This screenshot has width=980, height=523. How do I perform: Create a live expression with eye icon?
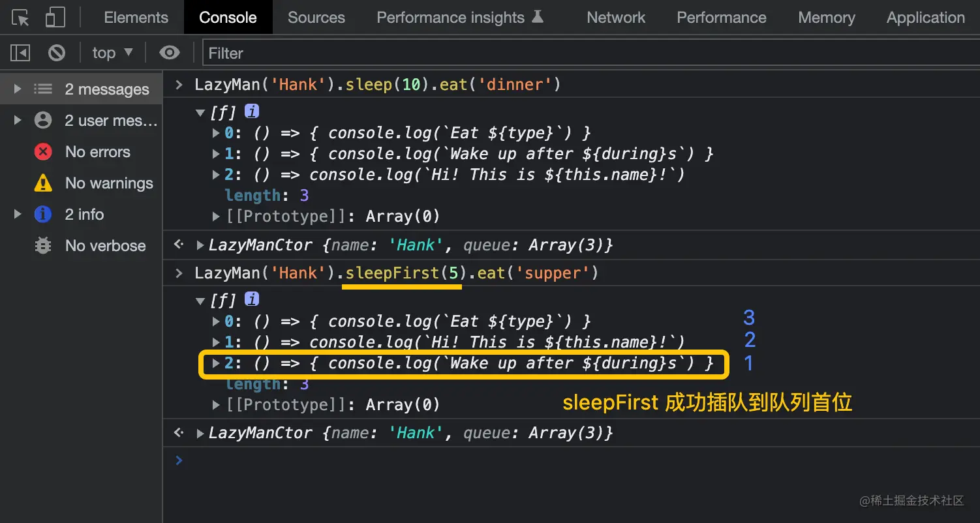point(170,53)
